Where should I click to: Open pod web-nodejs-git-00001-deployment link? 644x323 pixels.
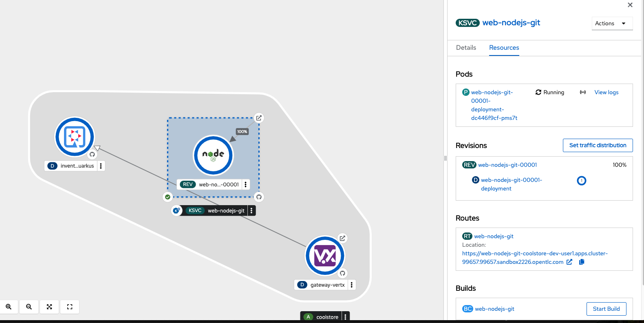click(x=494, y=105)
